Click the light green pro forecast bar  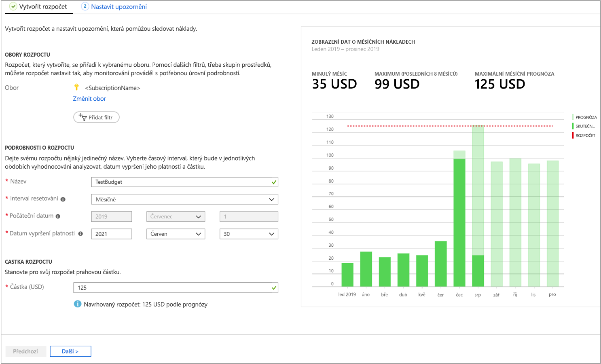coord(552,224)
